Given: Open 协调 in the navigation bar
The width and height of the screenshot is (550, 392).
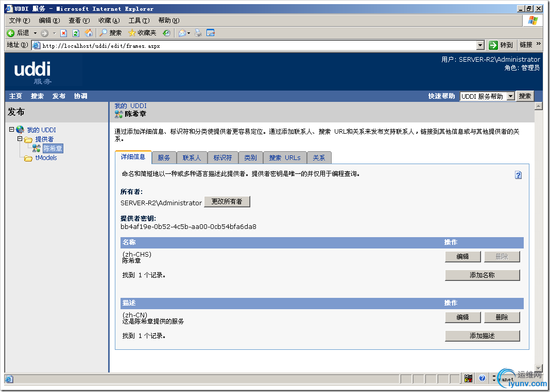Looking at the screenshot, I should tap(81, 96).
